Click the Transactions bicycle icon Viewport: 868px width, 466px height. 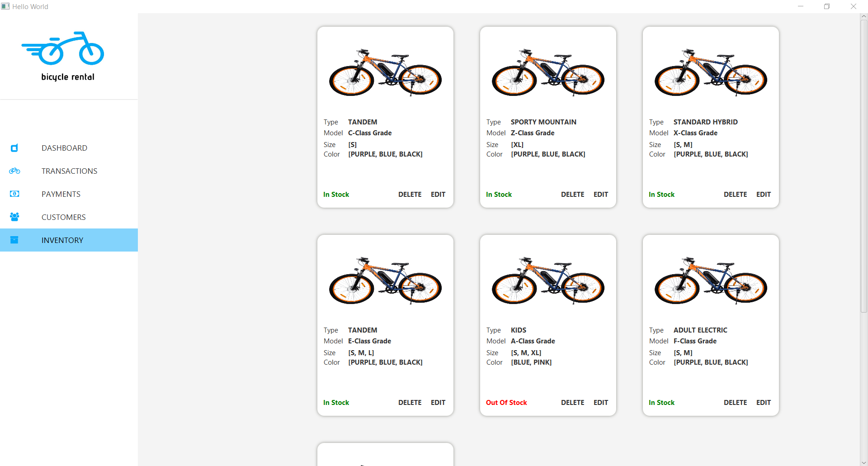pyautogui.click(x=14, y=171)
